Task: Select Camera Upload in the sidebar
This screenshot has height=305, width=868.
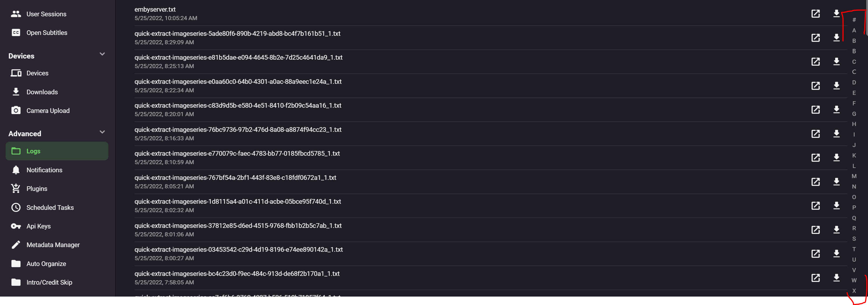Action: (48, 111)
